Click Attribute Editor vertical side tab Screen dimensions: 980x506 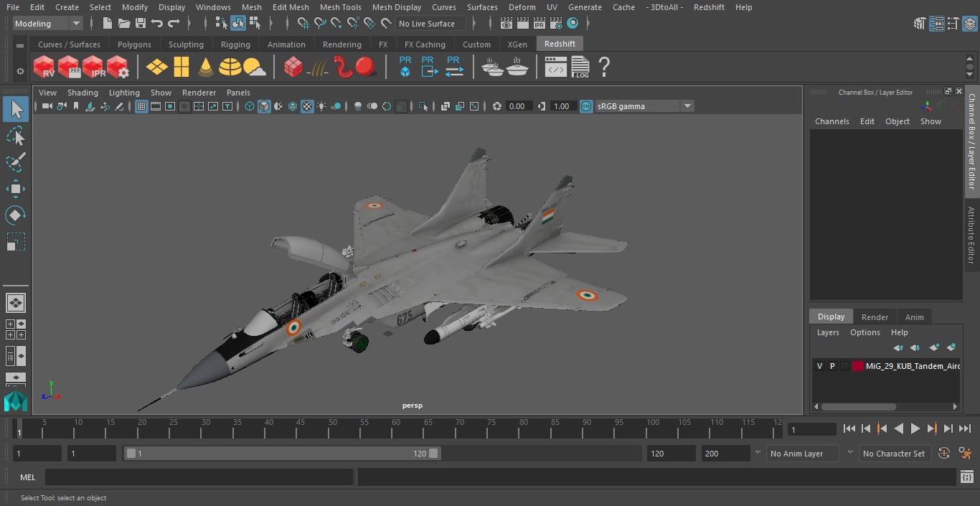click(x=971, y=235)
